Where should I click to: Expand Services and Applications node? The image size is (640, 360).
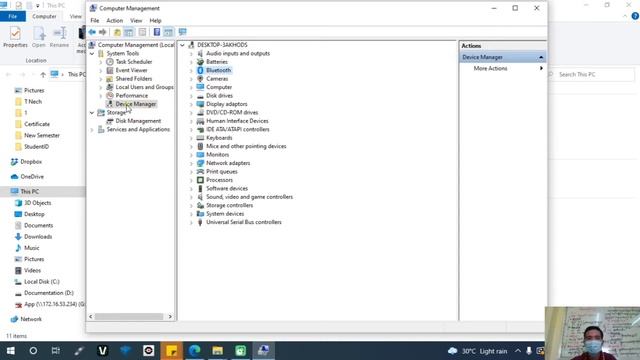pyautogui.click(x=92, y=130)
